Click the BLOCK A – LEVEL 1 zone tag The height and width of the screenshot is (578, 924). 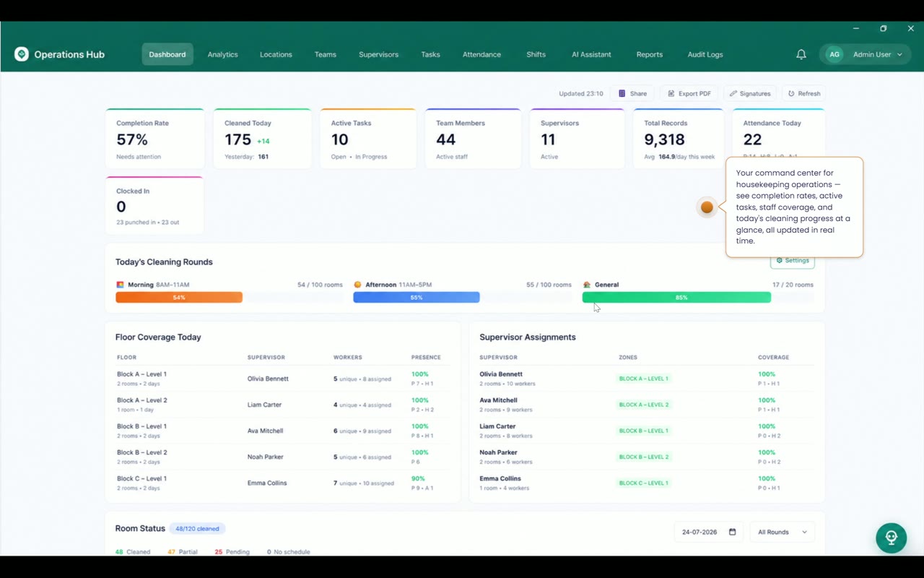644,379
